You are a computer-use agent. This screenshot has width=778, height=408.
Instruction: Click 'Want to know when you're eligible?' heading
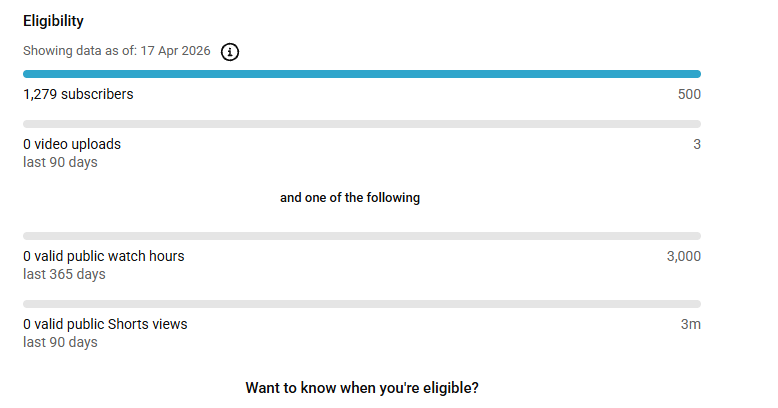[x=362, y=388]
